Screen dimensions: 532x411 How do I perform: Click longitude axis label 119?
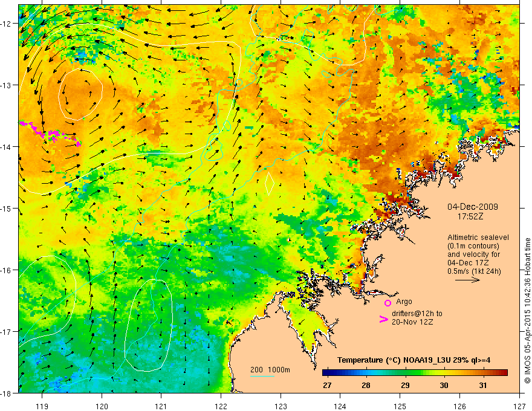coord(42,406)
